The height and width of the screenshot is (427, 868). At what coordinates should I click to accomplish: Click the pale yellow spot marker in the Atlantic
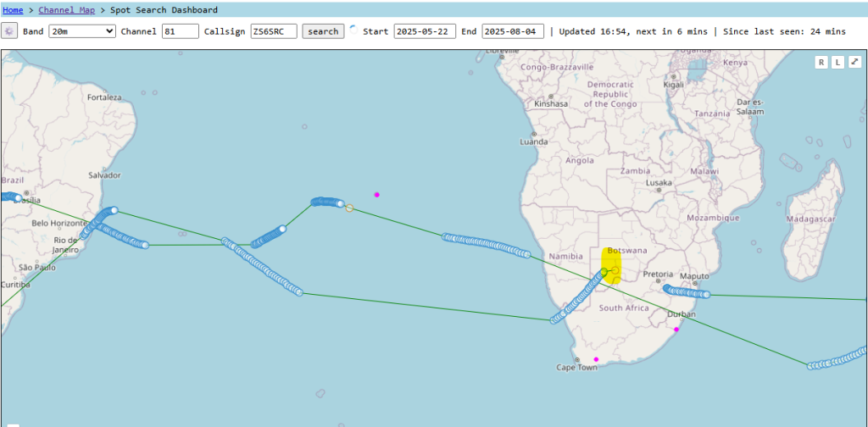349,208
